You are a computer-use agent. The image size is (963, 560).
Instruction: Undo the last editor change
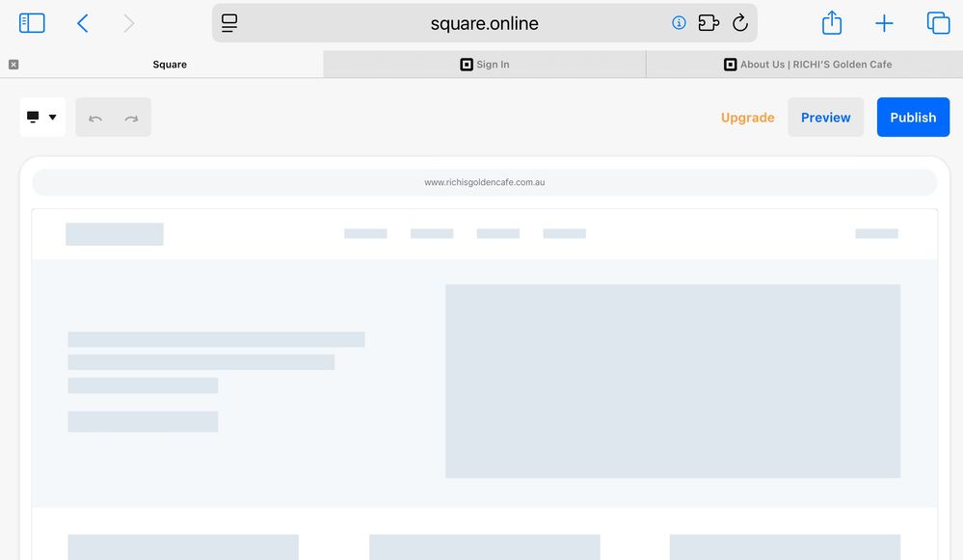click(95, 118)
